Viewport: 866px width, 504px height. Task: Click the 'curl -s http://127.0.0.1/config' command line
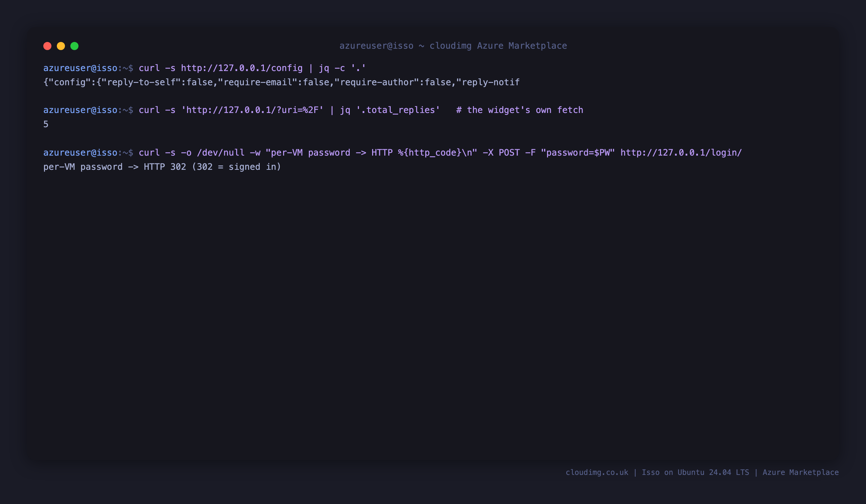(252, 68)
